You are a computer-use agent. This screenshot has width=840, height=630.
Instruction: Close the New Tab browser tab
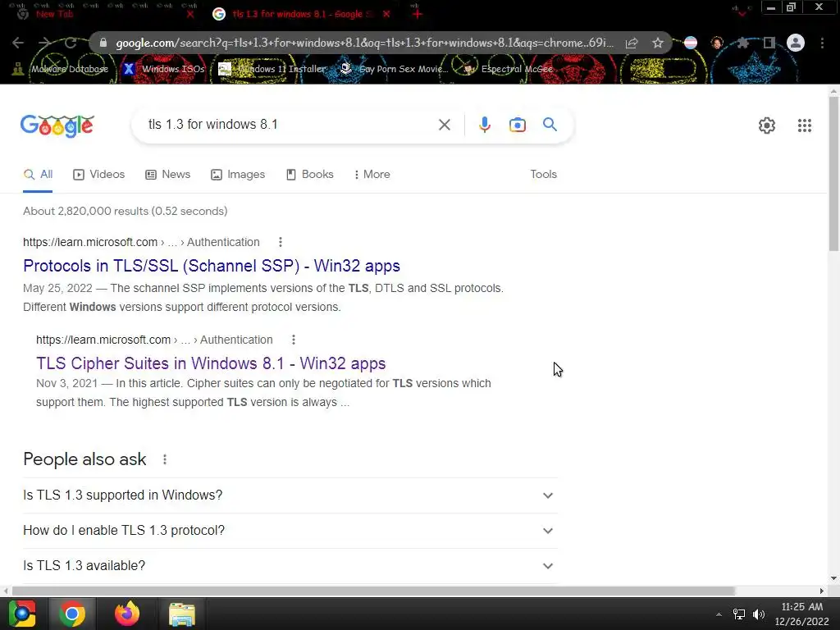point(189,15)
